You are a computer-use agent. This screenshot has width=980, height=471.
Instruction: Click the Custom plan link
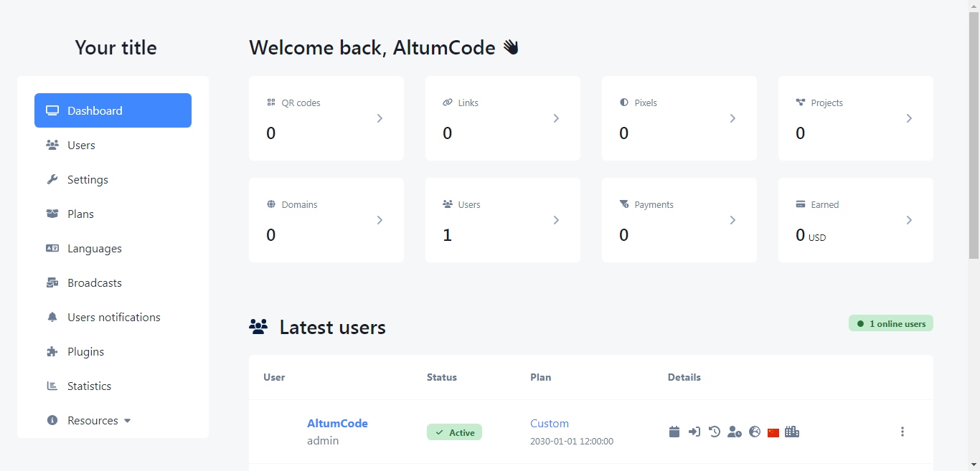(549, 423)
